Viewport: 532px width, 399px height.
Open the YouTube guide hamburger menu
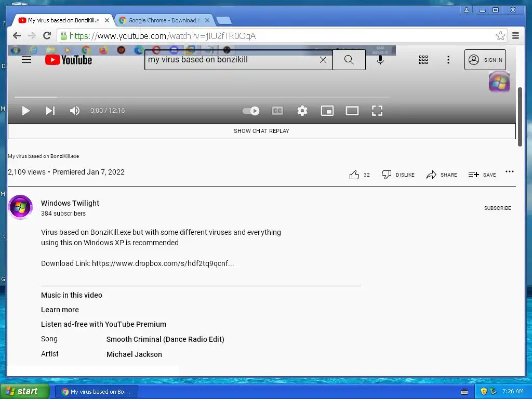coord(26,60)
